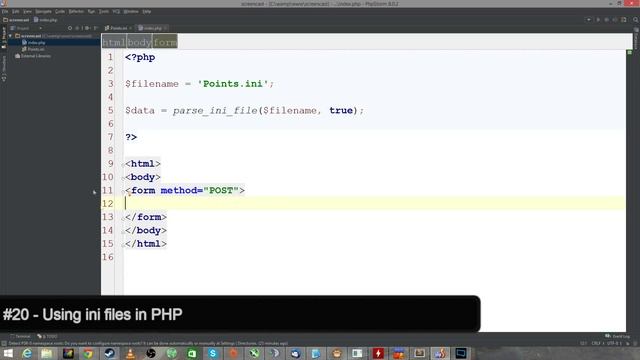Open the Edit menu
This screenshot has width=640, height=360.
click(16, 11)
